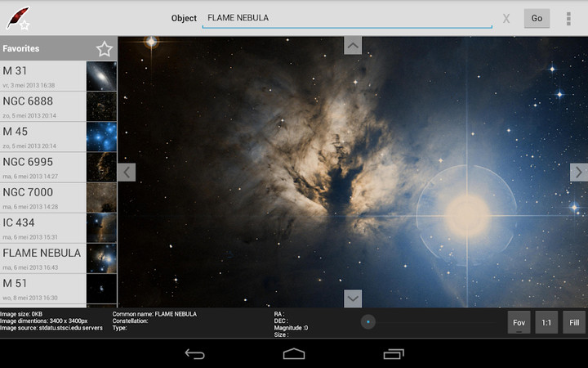The width and height of the screenshot is (588, 368).
Task: Set zoom to 1:1 scale
Action: pos(546,322)
